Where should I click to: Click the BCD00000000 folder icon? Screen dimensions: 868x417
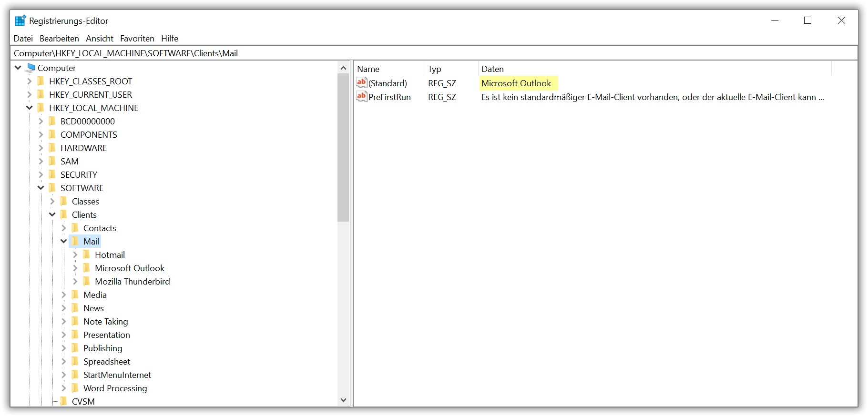point(52,121)
